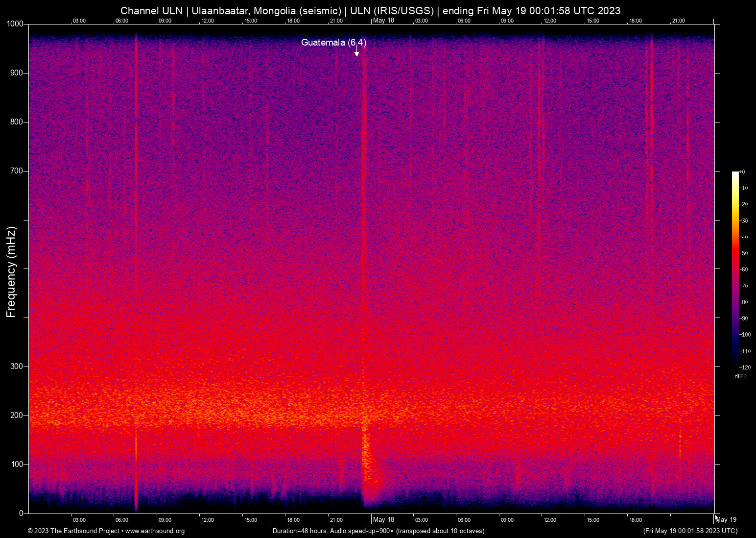Screen dimensions: 756x538
Task: Click the Frequency (mHz) axis label
Action: 10,269
